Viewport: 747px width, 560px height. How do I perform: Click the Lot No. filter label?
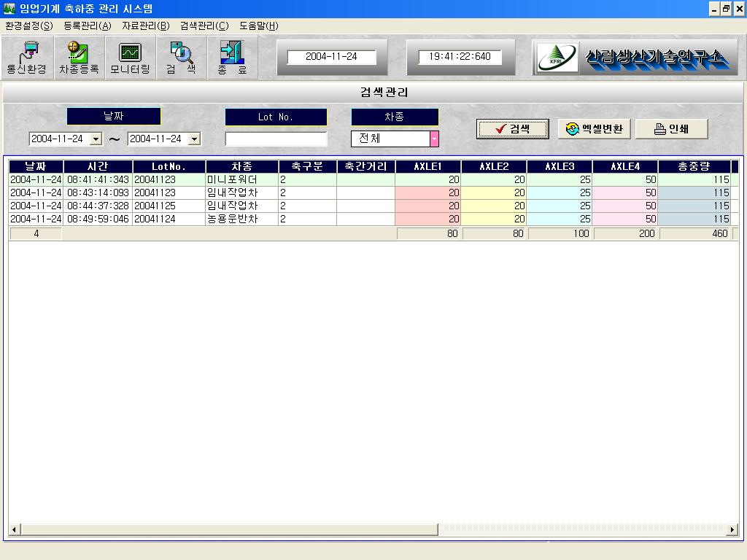tap(276, 117)
